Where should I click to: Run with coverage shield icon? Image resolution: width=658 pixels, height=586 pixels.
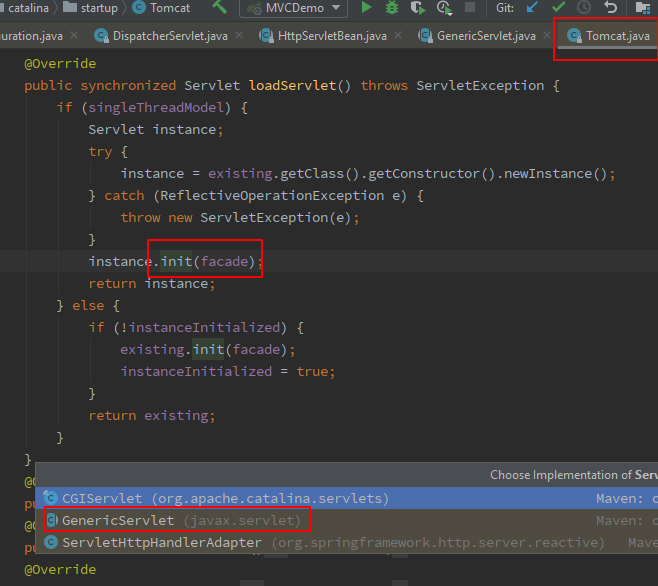point(418,8)
